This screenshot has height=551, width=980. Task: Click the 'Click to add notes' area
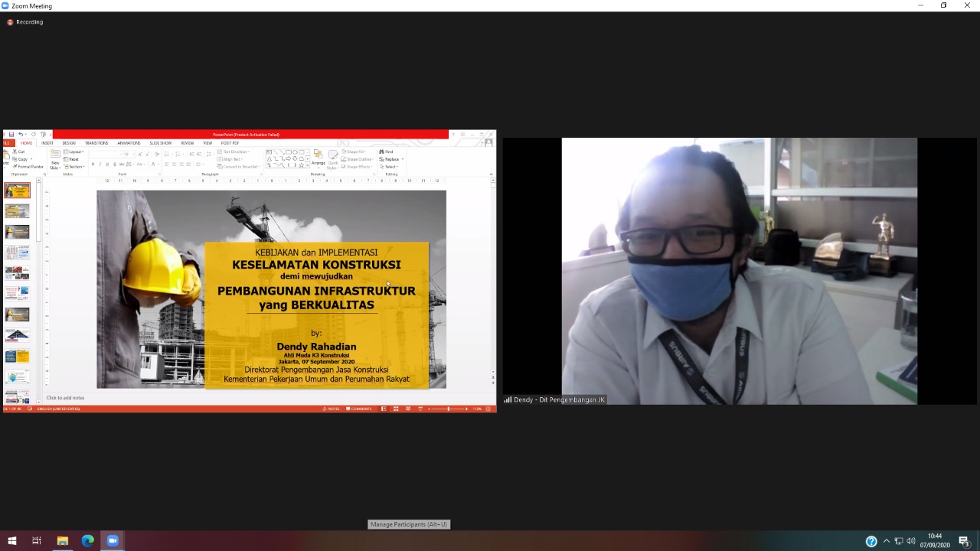click(65, 398)
